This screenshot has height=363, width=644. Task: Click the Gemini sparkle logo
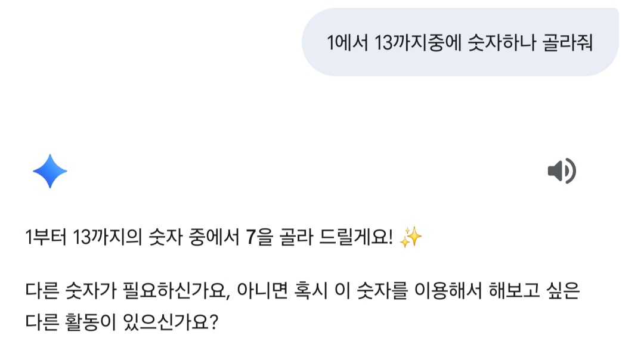[x=50, y=171]
